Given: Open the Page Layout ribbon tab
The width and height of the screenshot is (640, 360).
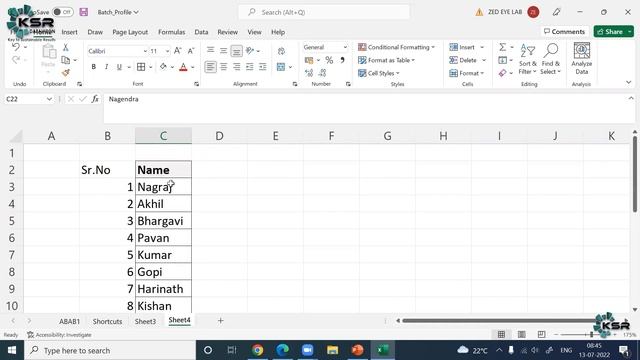Looking at the screenshot, I should pos(130,32).
